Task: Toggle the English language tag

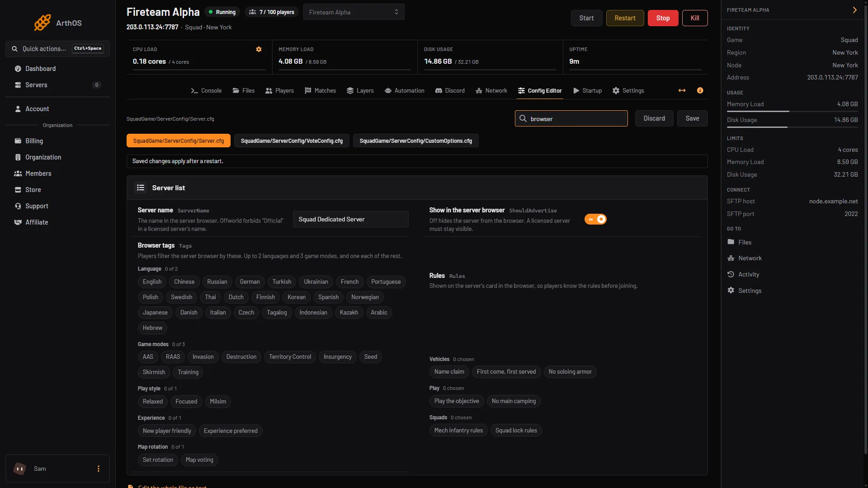Action: click(152, 282)
